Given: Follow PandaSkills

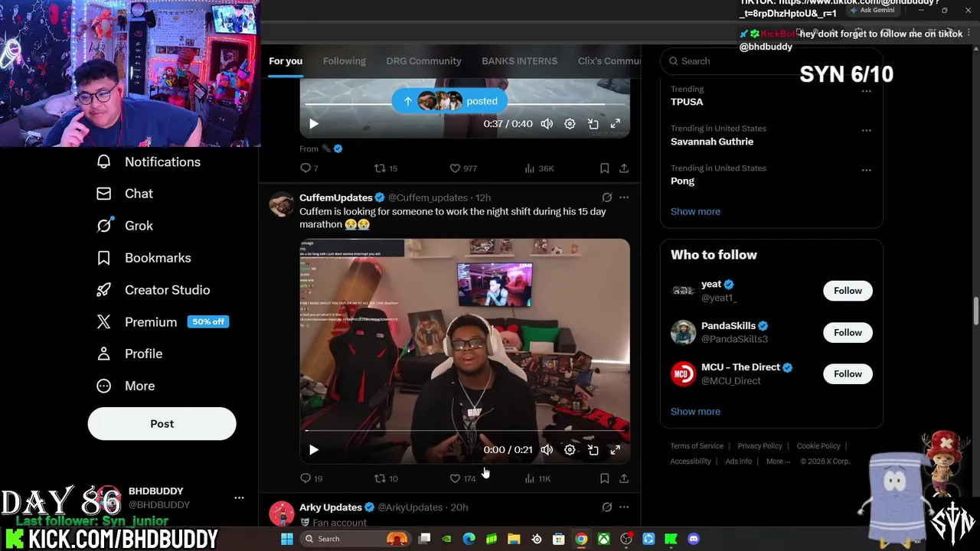Looking at the screenshot, I should [848, 332].
